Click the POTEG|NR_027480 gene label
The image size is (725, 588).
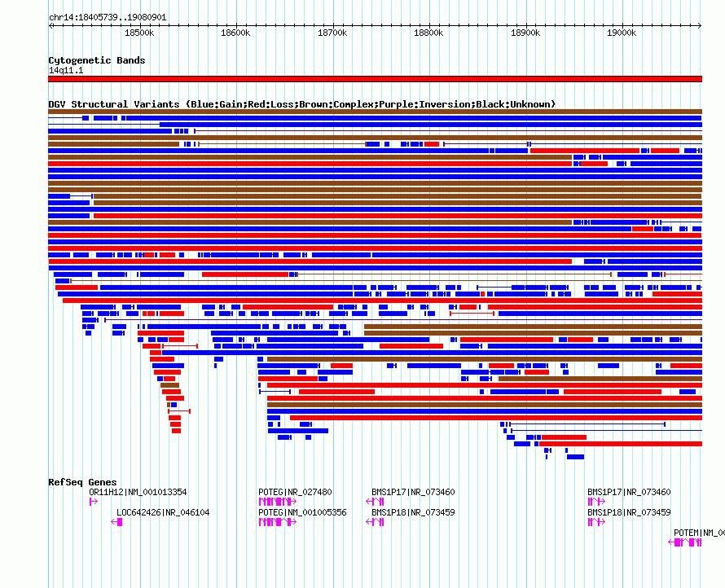[295, 492]
